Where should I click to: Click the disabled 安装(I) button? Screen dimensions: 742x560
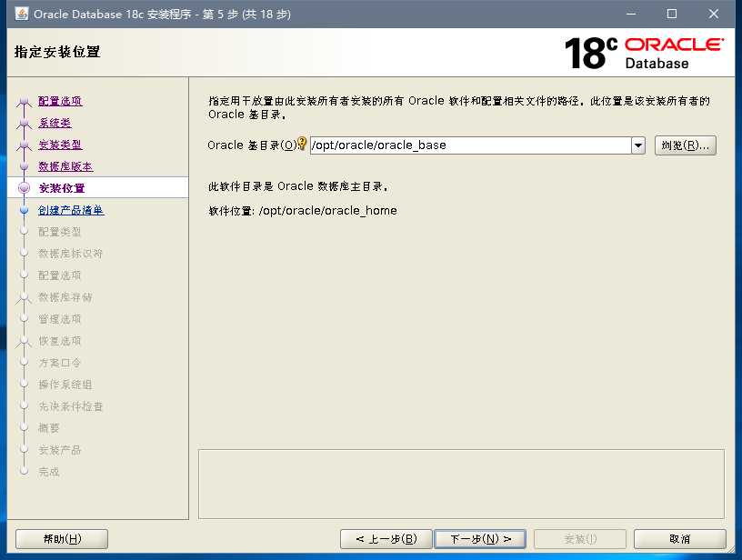coord(580,539)
